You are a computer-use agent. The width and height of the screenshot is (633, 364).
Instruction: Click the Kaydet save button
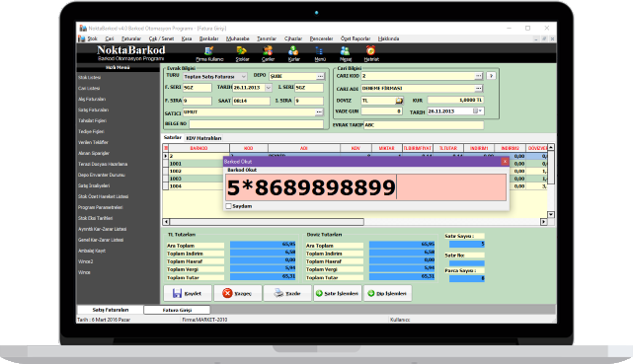188,293
